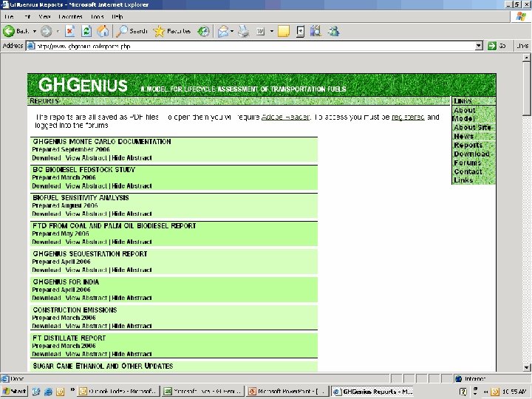Hide Abstract for GHGenius for India

tap(132, 298)
